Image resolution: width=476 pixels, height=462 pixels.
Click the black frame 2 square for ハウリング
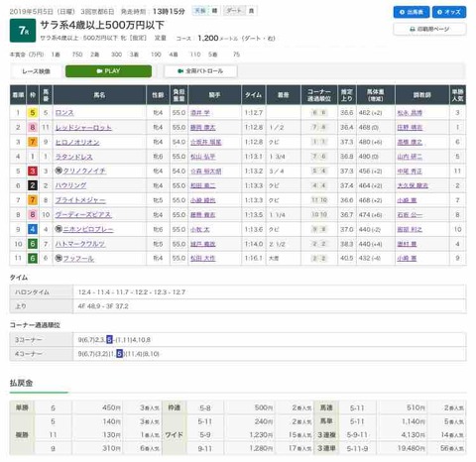tap(33, 185)
